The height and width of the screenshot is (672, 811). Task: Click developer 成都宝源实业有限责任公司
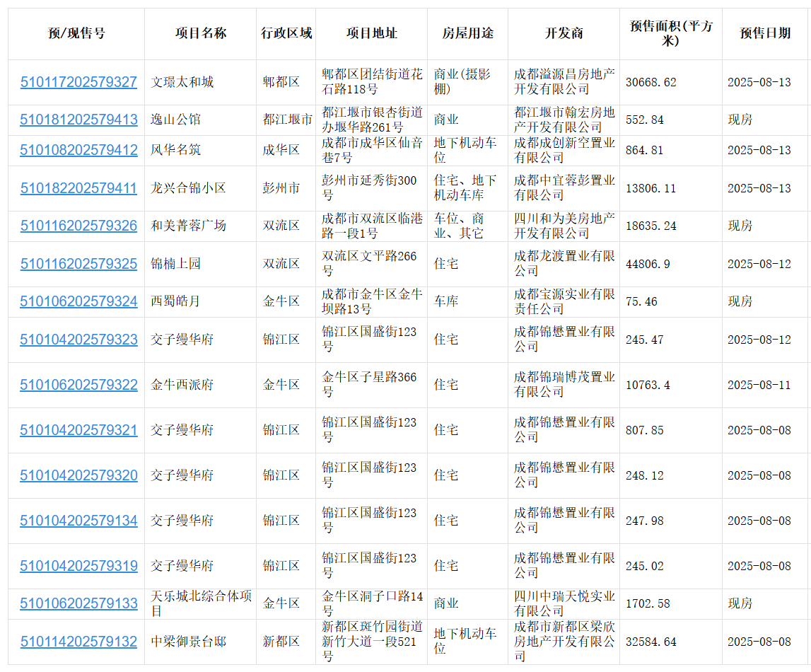point(564,301)
